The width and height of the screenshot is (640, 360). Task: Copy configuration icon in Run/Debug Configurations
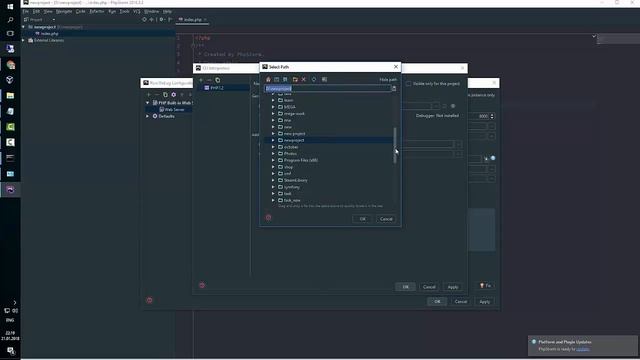click(165, 95)
